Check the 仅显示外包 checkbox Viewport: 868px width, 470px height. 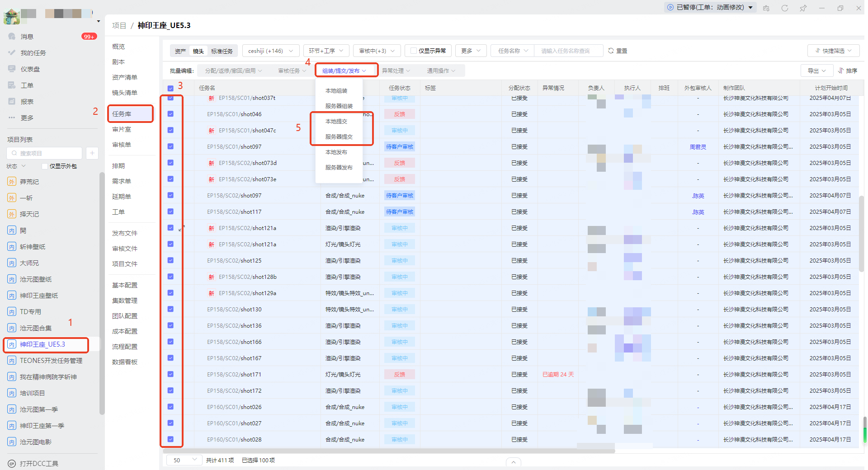click(x=45, y=166)
